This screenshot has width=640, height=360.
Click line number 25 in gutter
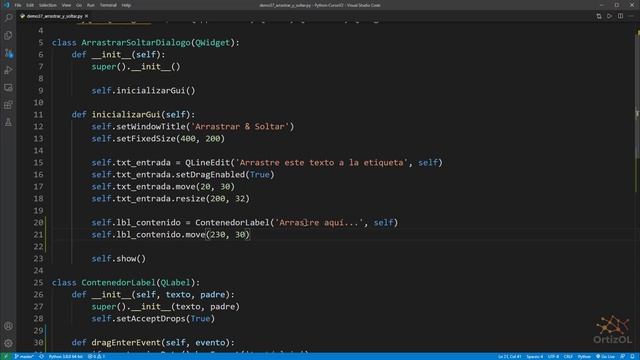[x=38, y=282]
